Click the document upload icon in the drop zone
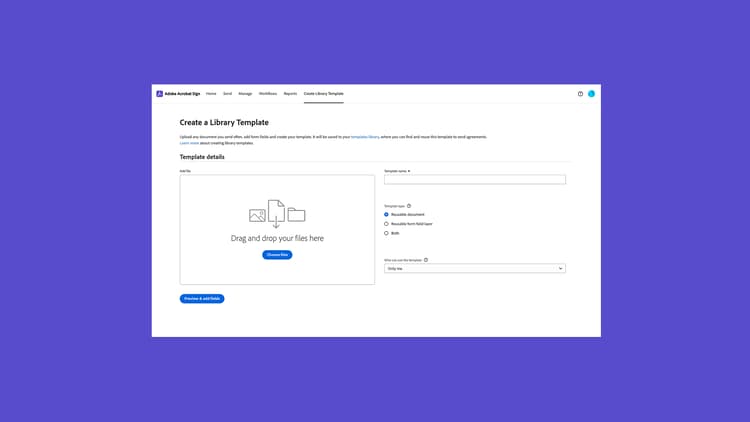The height and width of the screenshot is (422, 750). click(x=276, y=213)
